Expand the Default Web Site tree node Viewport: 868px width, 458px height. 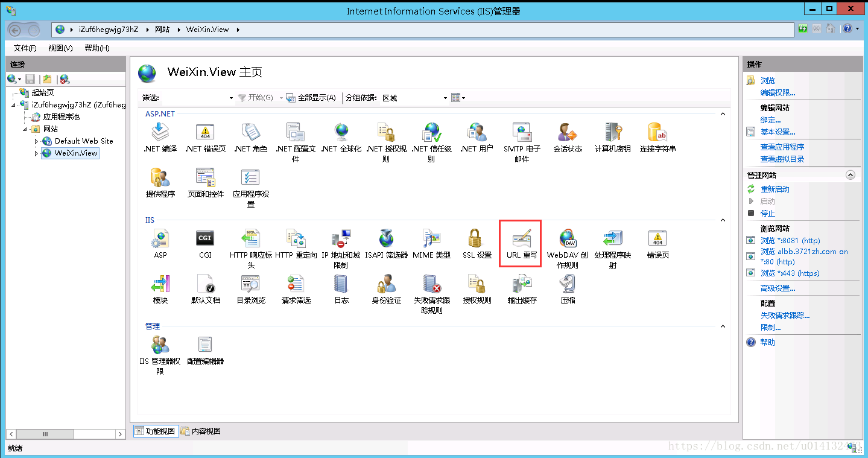(x=36, y=141)
